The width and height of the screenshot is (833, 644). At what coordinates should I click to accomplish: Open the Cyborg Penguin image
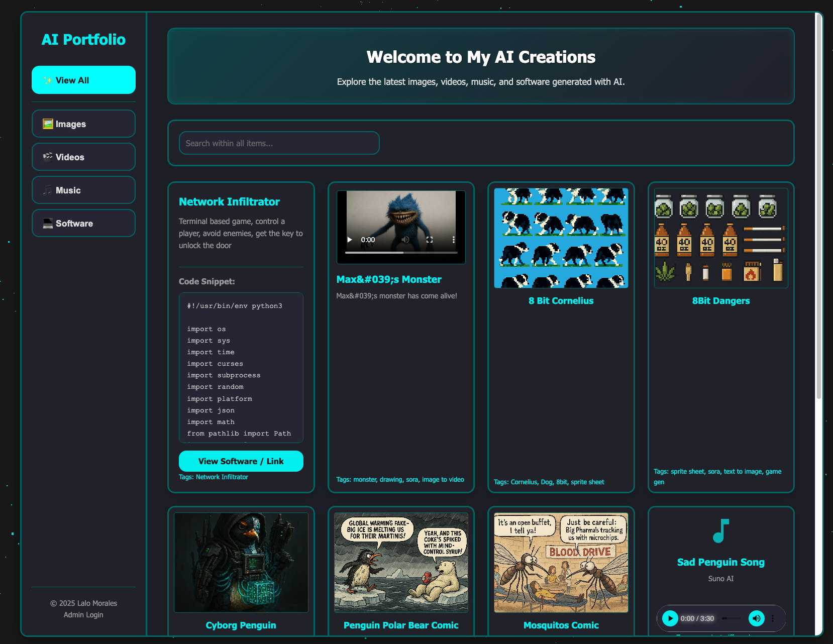point(241,563)
